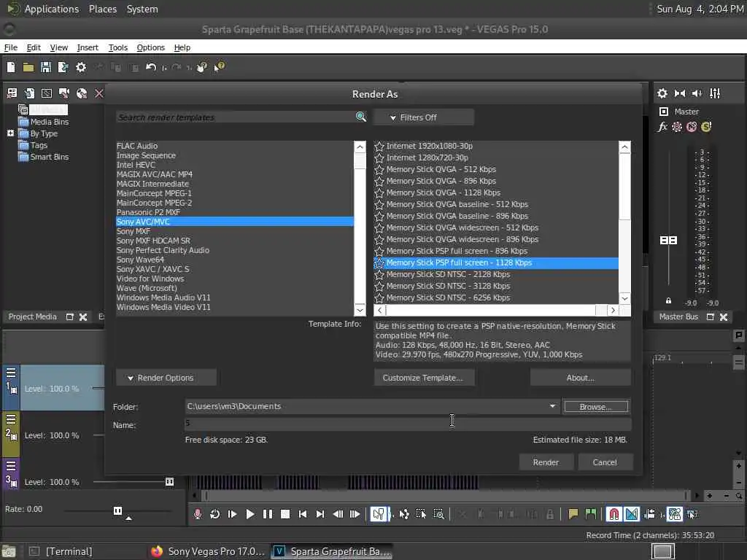Click the New project icon

[x=10, y=67]
